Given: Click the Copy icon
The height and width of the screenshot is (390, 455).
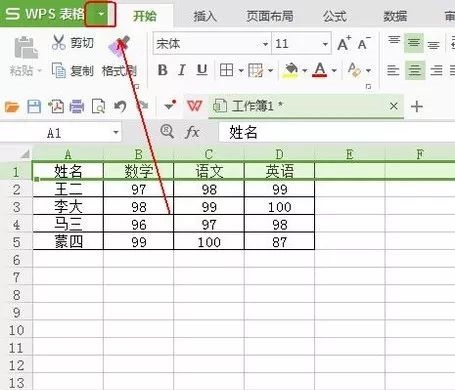Looking at the screenshot, I should tap(59, 70).
